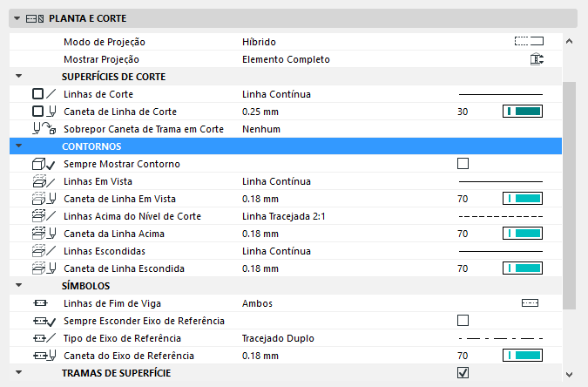Click the Mostrar Projeção element icon

click(537, 59)
